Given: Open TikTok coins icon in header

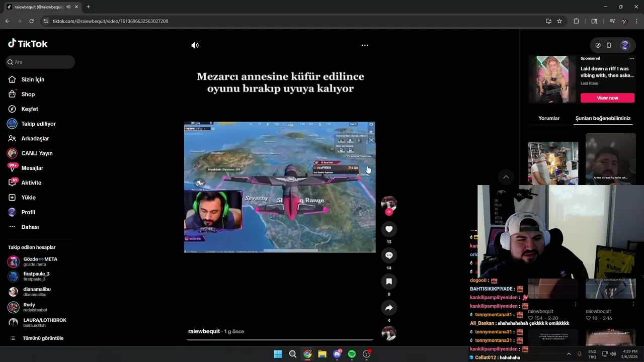Looking at the screenshot, I should (598, 45).
